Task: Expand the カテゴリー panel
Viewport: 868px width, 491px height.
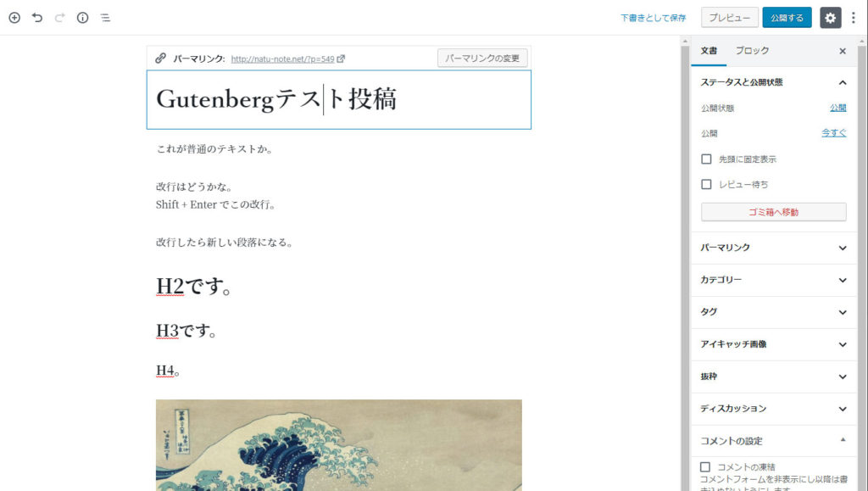Action: 774,280
